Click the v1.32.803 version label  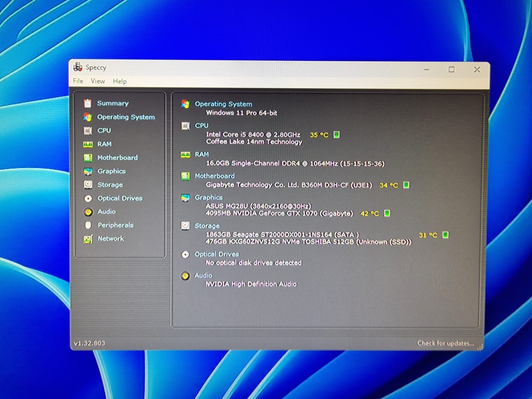pyautogui.click(x=89, y=343)
